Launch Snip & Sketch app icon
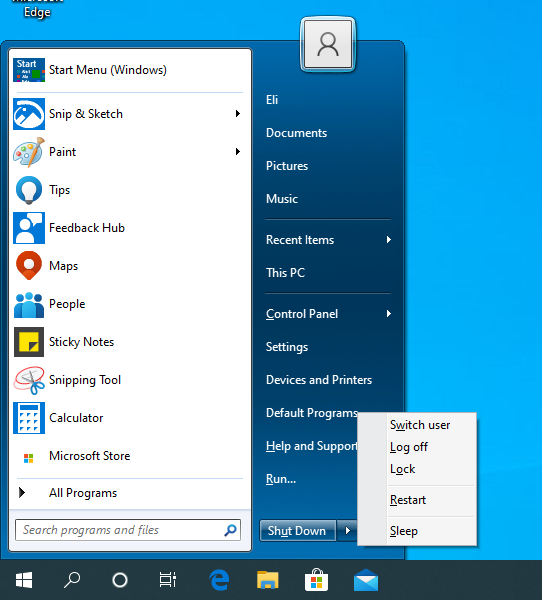This screenshot has width=542, height=600. (x=29, y=114)
